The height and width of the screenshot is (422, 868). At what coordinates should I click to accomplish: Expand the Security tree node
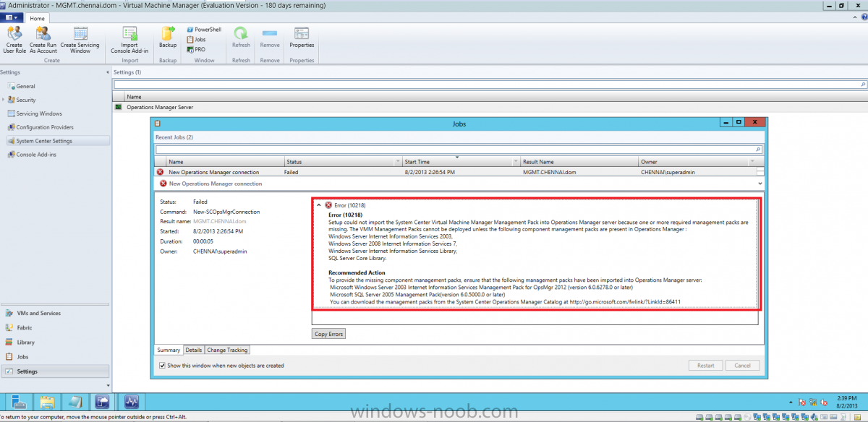point(3,100)
